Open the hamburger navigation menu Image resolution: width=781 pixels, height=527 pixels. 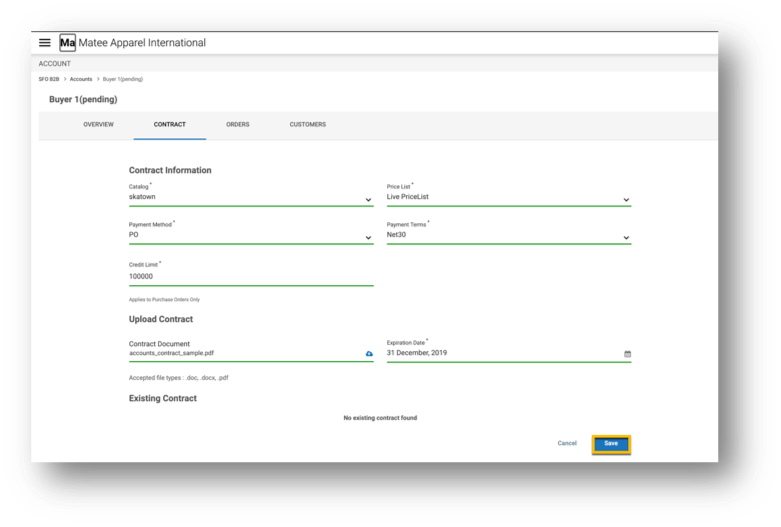pos(45,43)
